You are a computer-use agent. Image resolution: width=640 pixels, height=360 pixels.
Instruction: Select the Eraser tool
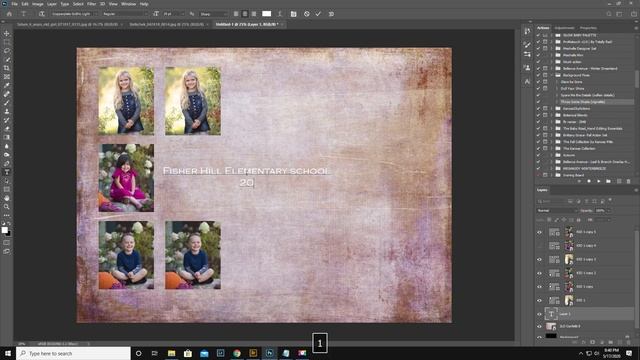pos(7,129)
